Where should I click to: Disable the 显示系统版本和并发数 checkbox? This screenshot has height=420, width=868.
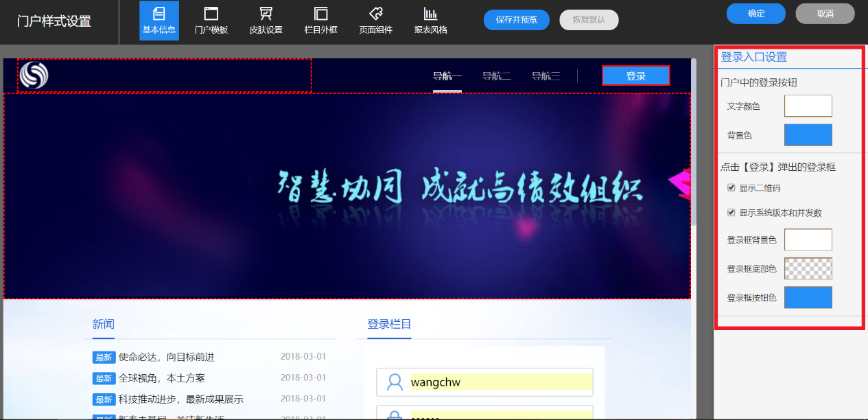(x=731, y=212)
